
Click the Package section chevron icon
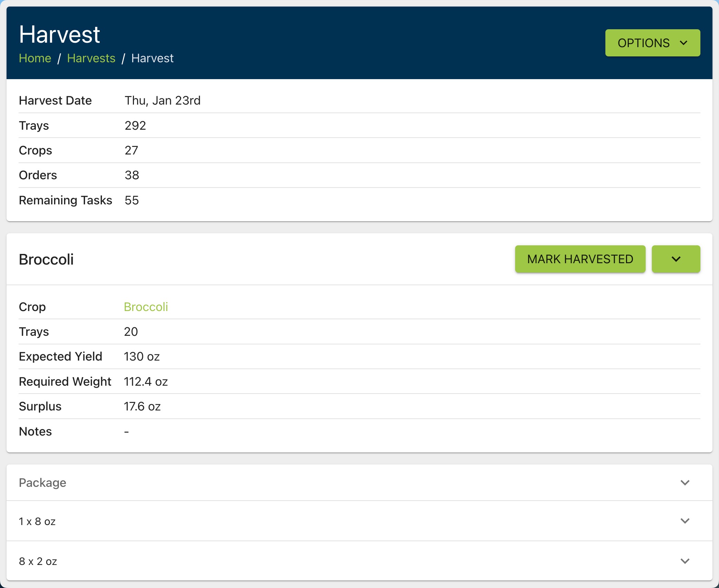[685, 482]
